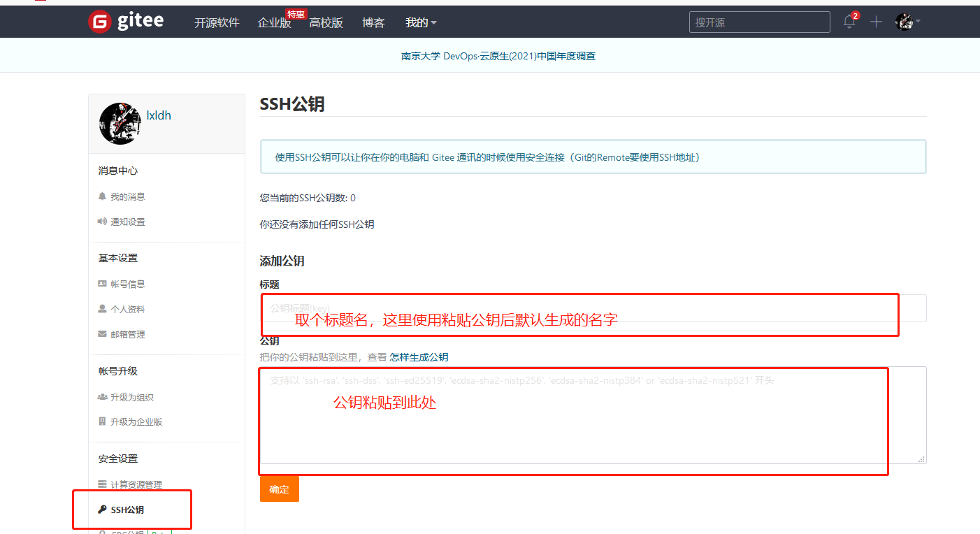Open the user avatar dropdown
980x534 pixels.
click(x=904, y=22)
